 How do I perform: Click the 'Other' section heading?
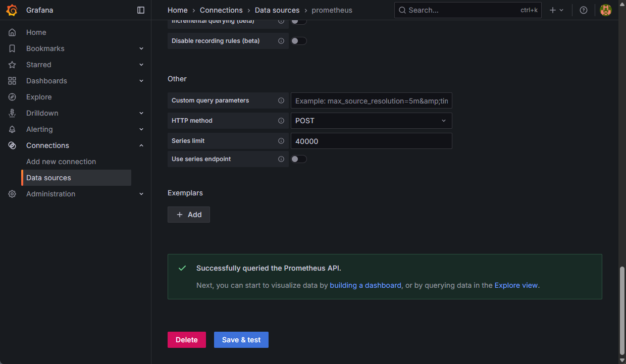(177, 79)
